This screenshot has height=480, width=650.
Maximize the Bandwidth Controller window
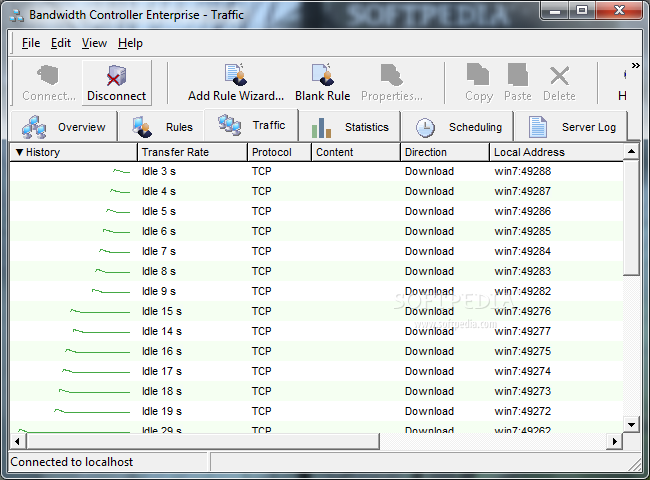point(582,11)
